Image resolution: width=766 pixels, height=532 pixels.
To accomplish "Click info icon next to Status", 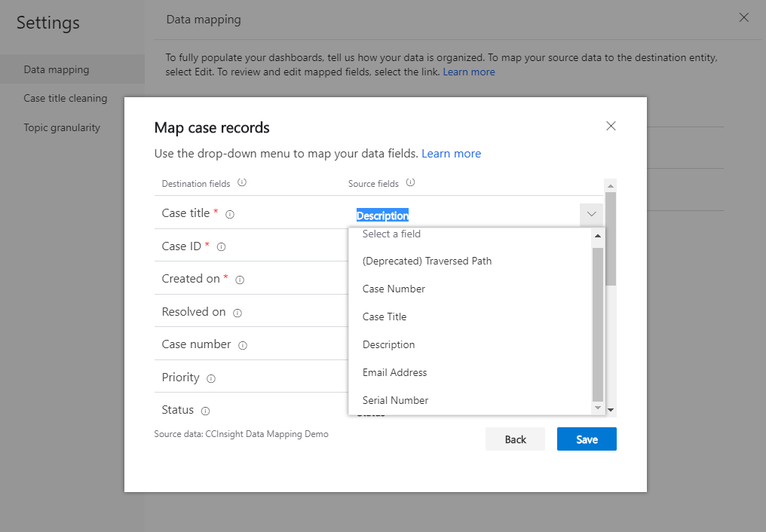I will point(205,411).
